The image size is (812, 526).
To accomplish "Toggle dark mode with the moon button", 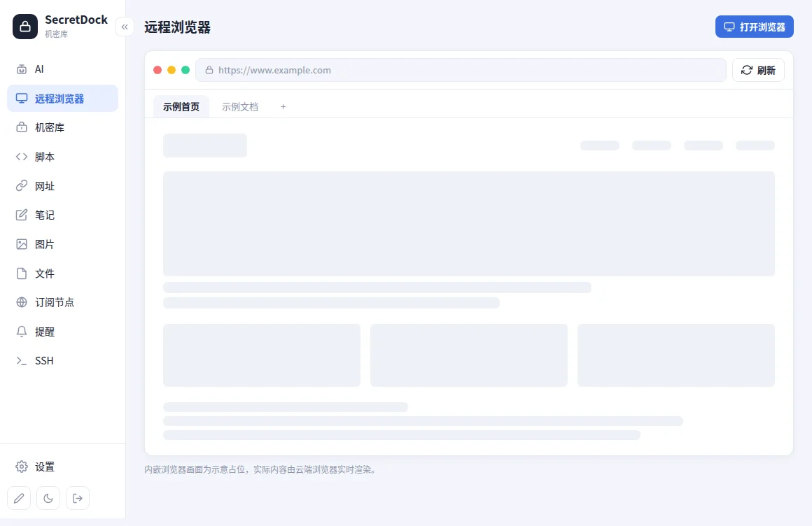I will (48, 499).
